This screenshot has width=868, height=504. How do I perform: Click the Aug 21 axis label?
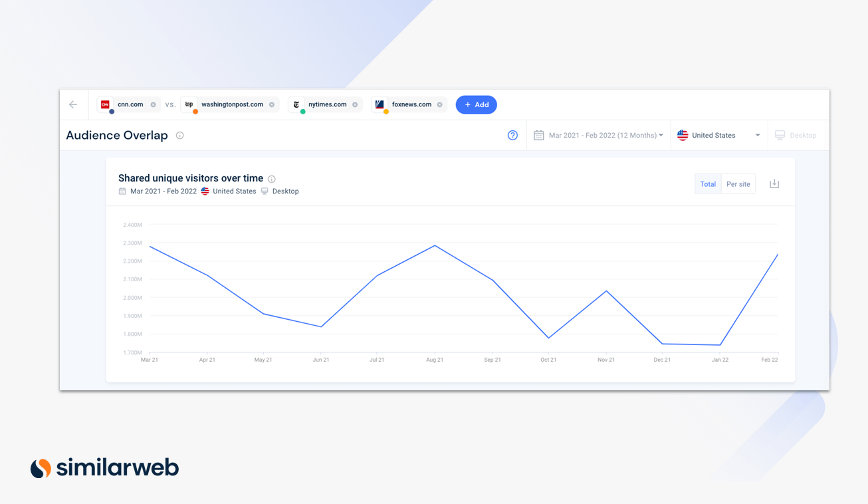[435, 360]
